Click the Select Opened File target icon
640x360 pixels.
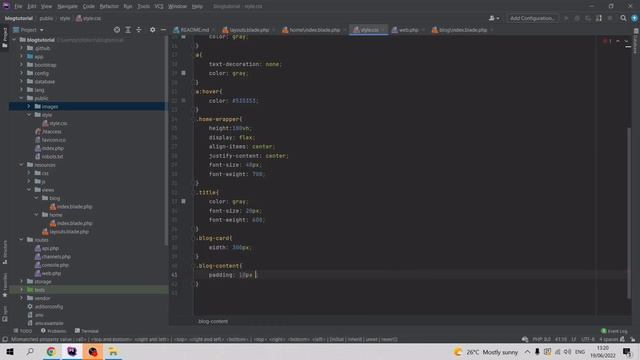coord(117,30)
